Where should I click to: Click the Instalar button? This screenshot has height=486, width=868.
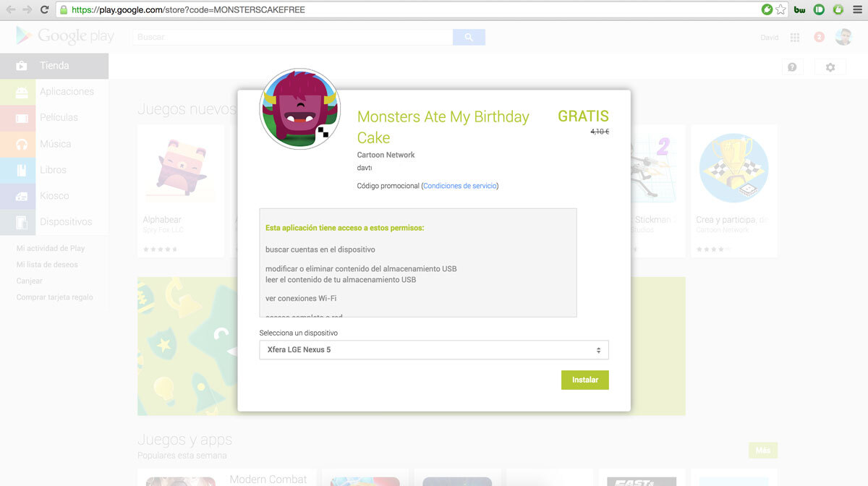(x=584, y=380)
